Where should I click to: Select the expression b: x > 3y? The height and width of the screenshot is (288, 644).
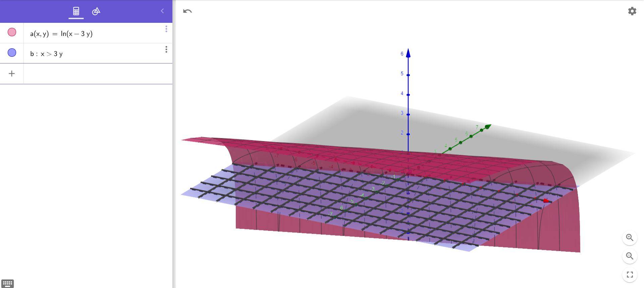(46, 54)
